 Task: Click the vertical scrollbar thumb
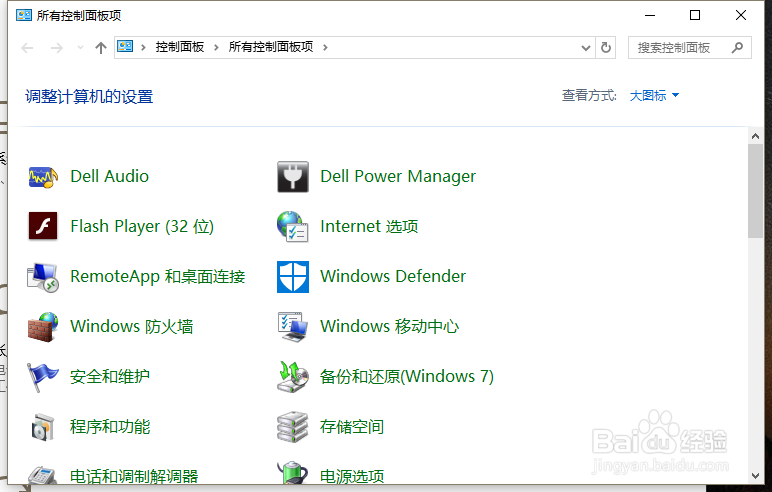[x=755, y=192]
